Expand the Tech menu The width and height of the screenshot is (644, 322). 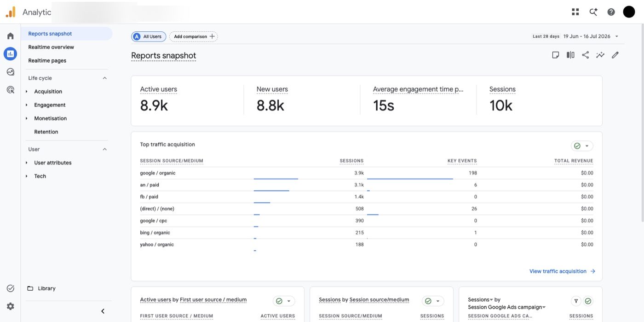click(x=27, y=176)
